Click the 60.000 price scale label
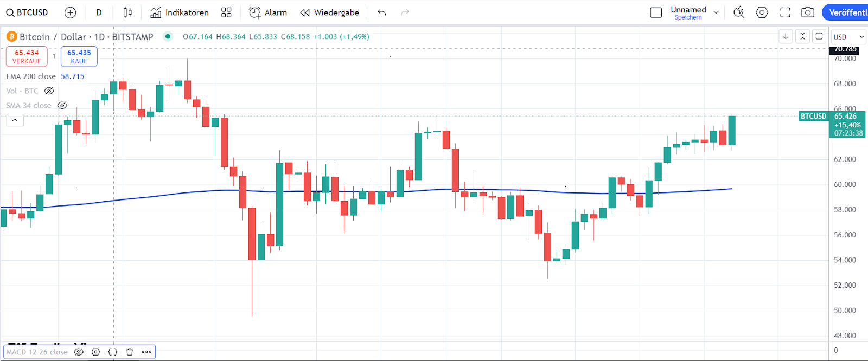This screenshot has height=361, width=868. coord(845,184)
